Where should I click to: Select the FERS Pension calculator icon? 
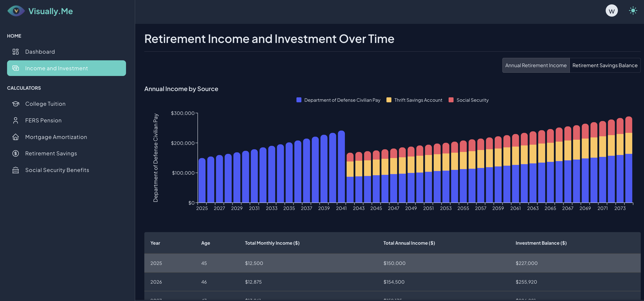tap(15, 120)
